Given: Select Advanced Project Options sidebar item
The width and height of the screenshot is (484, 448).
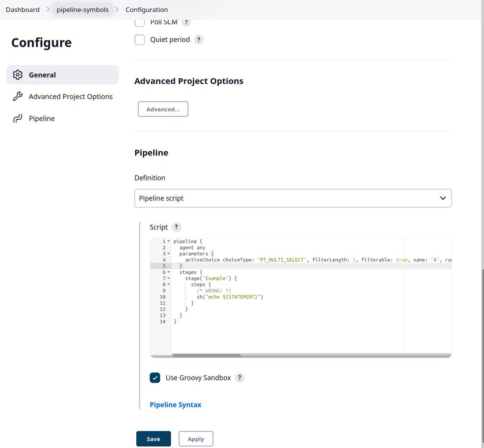Looking at the screenshot, I should (x=63, y=96).
